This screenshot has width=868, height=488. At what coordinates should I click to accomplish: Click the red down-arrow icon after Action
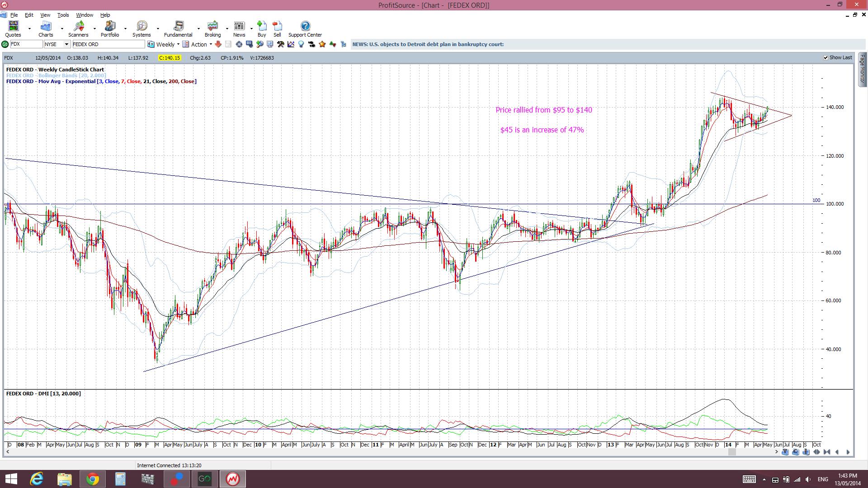point(218,44)
